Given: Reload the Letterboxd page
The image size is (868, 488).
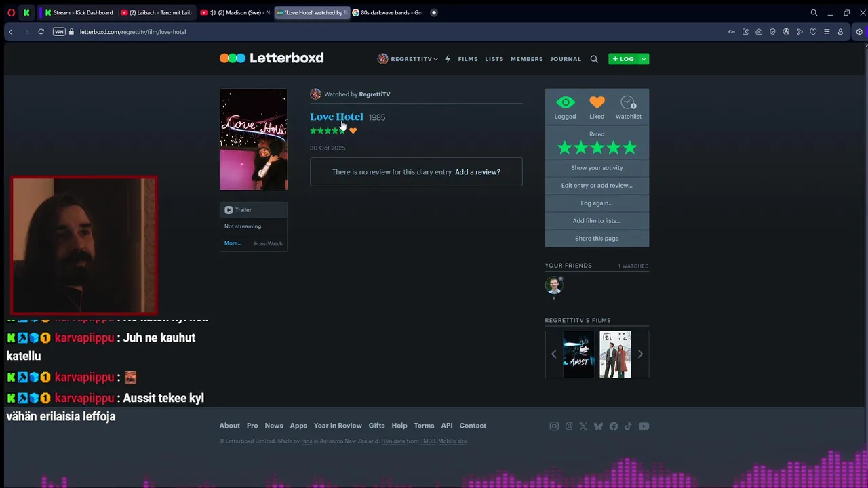Looking at the screenshot, I should pos(41,32).
